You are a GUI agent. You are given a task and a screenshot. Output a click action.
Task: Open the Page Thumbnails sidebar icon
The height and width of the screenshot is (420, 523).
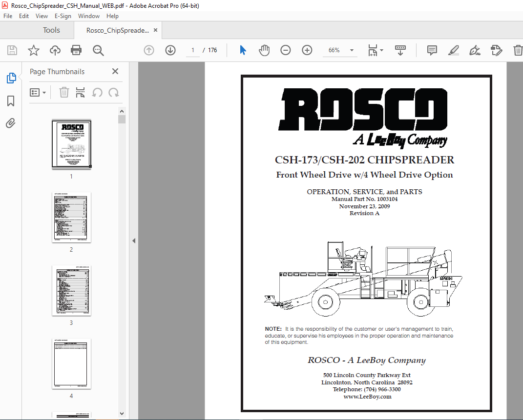click(x=11, y=78)
